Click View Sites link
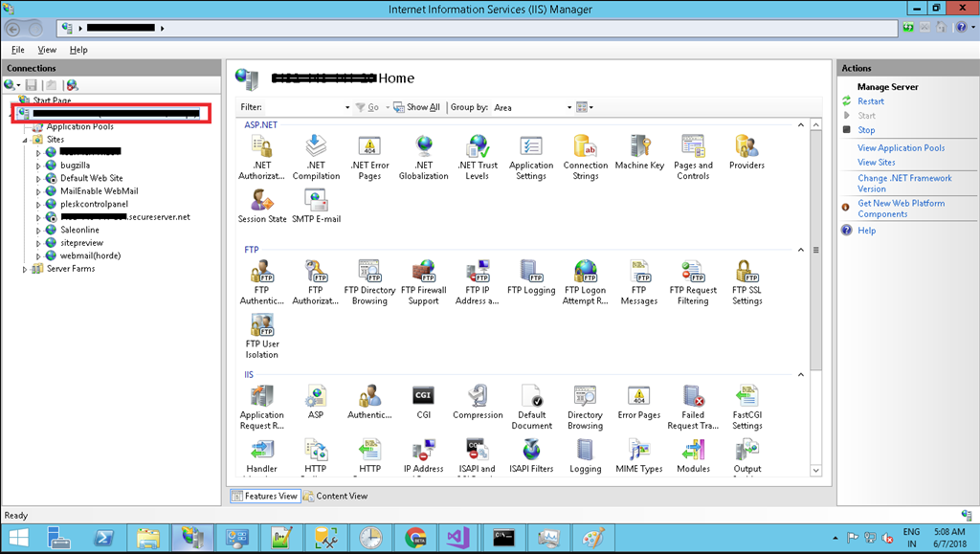 877,163
